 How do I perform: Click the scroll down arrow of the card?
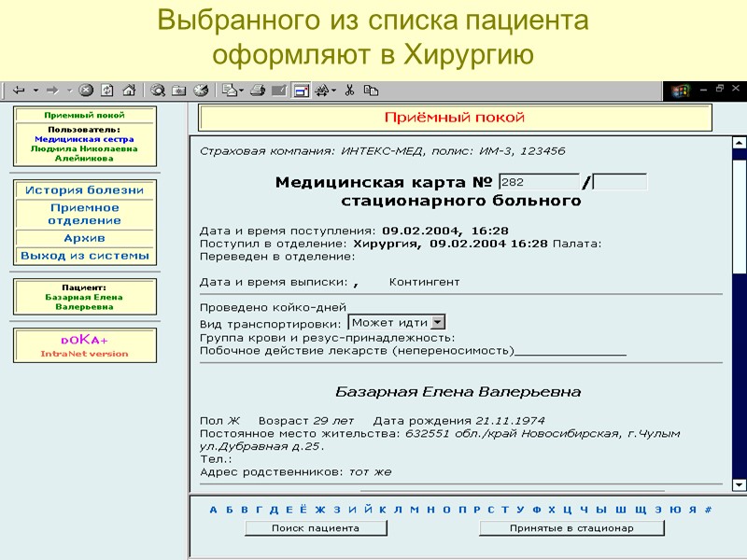coord(739,484)
